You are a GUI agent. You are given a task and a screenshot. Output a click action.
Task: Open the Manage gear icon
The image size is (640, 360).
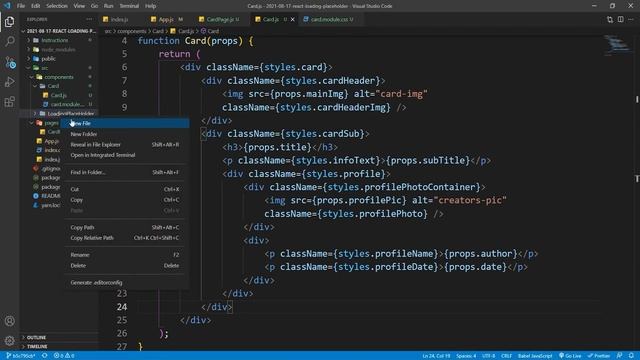coord(9,340)
